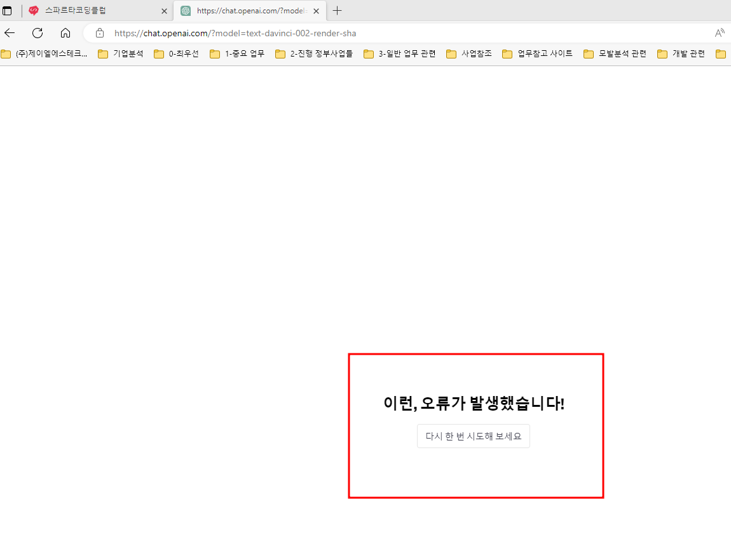Open the 0-최우선 bookmarks folder
Screen dimensions: 731x560
click(176, 53)
